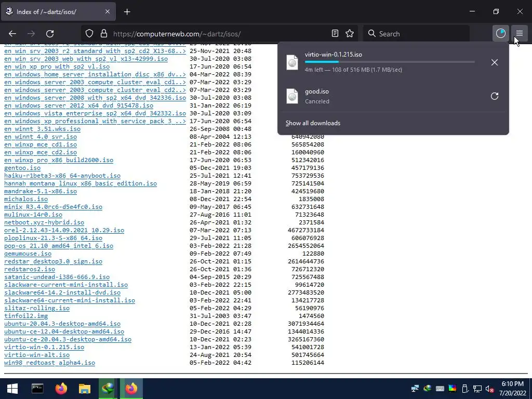Focus the Search box in toolbar
The height and width of the screenshot is (399, 532).
416,34
